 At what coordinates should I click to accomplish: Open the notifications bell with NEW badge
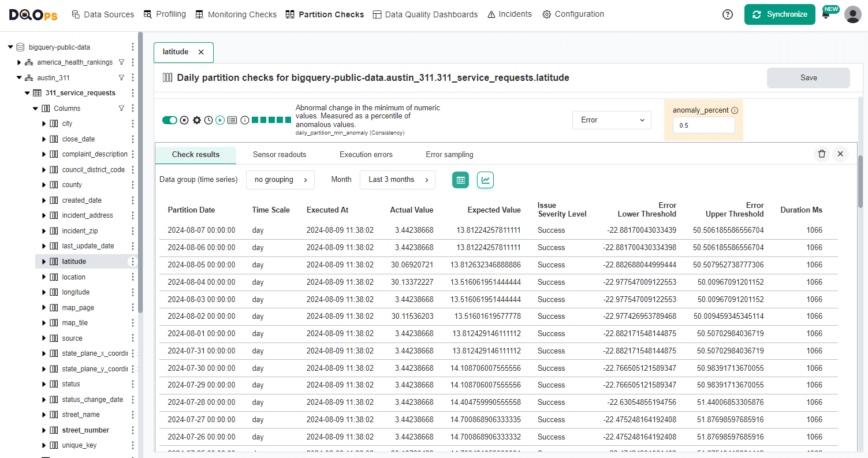pos(826,15)
